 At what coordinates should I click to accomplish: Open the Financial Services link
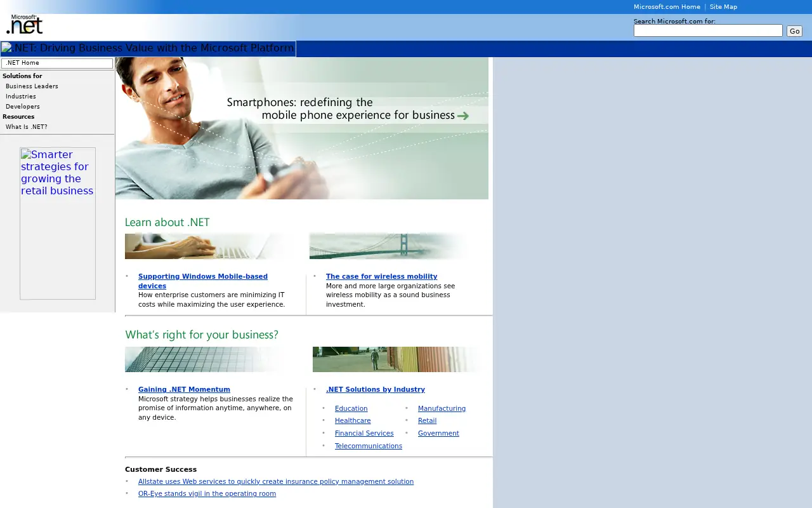(364, 433)
